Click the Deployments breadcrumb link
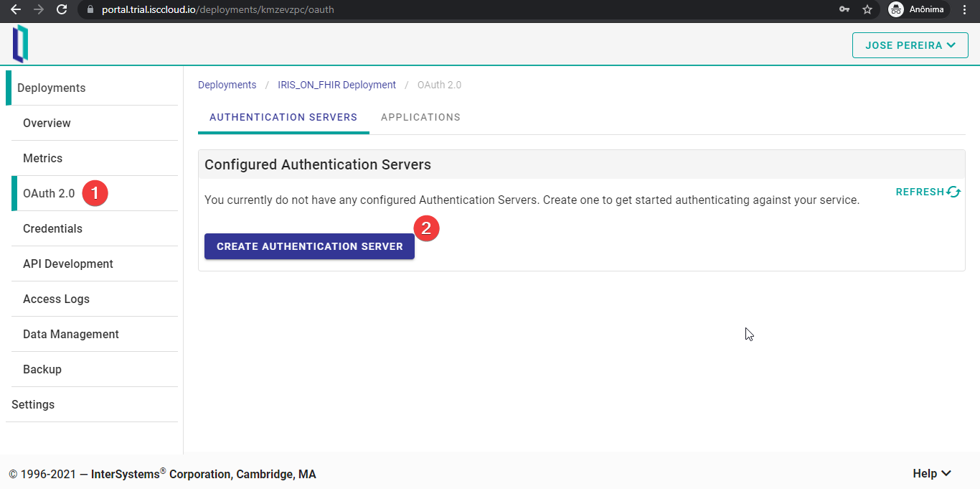The height and width of the screenshot is (489, 980). pyautogui.click(x=227, y=85)
